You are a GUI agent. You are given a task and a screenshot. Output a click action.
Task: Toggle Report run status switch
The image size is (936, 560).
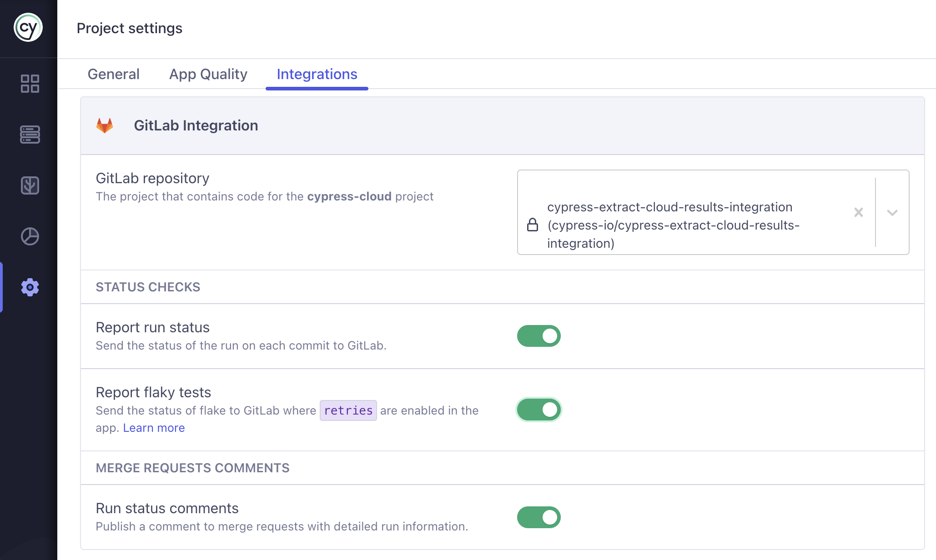pyautogui.click(x=539, y=336)
